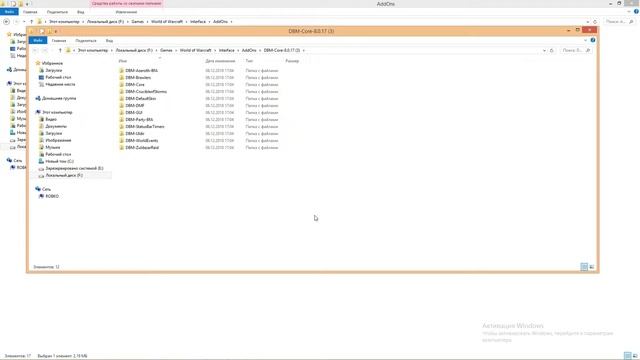Open Главная tab in the front window
Image resolution: width=640 pixels, height=360 pixels.
coord(59,41)
